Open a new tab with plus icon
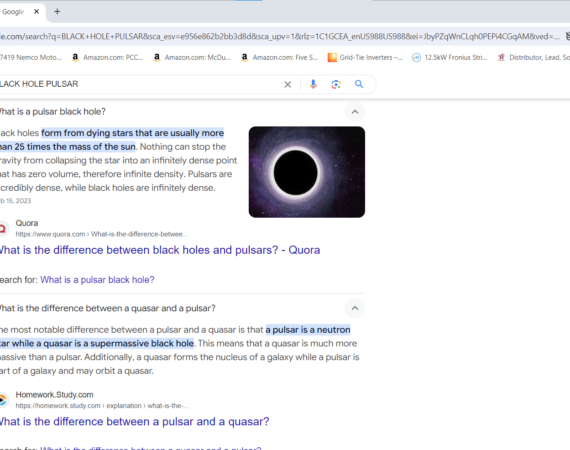Viewport: 570px width, 450px height. pos(57,12)
